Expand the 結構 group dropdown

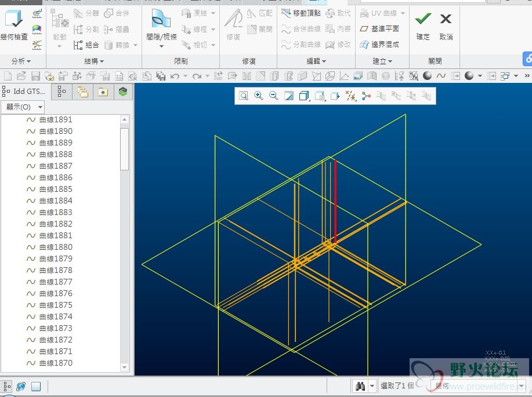(94, 61)
